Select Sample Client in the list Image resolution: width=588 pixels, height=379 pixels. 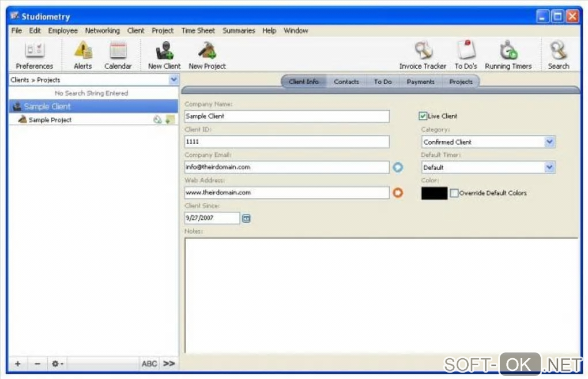[94, 107]
